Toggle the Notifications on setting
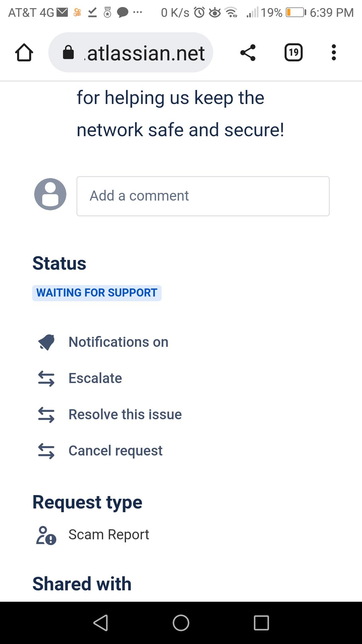 point(118,342)
